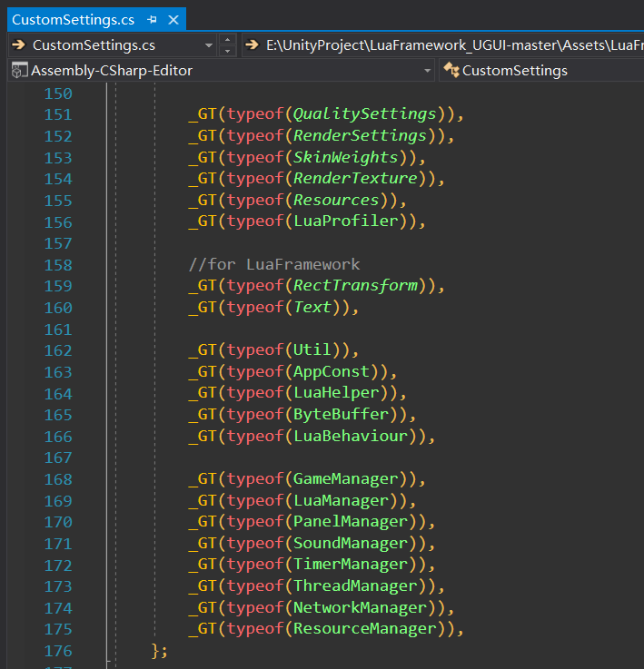644x669 pixels.
Task: Click the CustomSettings class icon
Action: (x=451, y=70)
